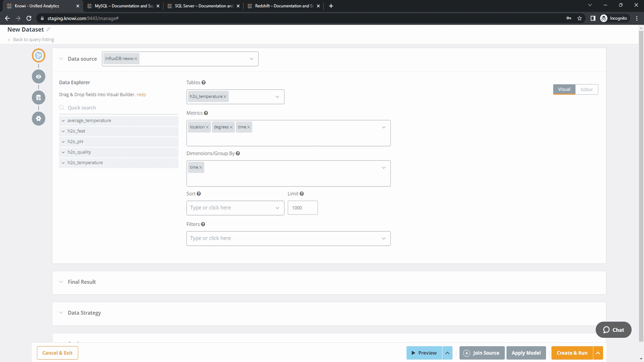Click the help icon next to Tables
The image size is (644, 362).
point(204,82)
